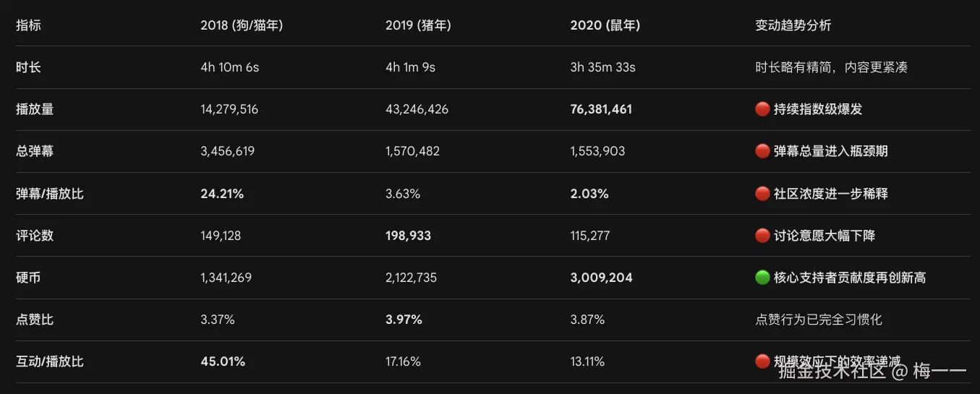Select the 2020 (鼠年) column header

[605, 25]
